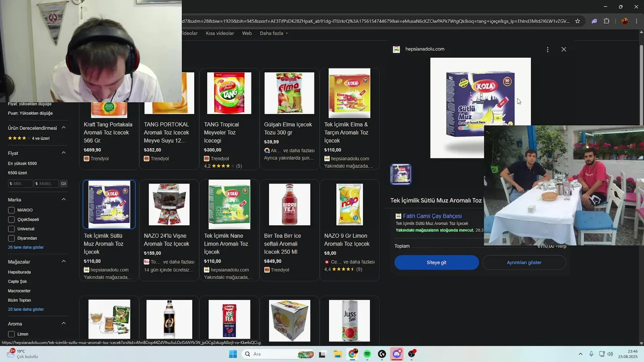644x362 pixels.
Task: Switch to Chrome in the taskbar
Action: click(x=353, y=354)
